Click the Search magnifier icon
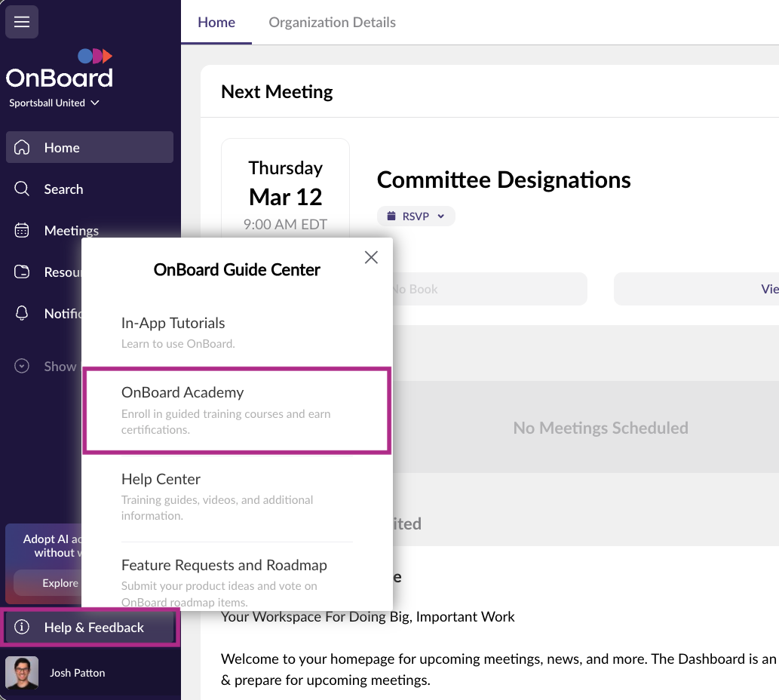Image resolution: width=779 pixels, height=700 pixels. [23, 189]
